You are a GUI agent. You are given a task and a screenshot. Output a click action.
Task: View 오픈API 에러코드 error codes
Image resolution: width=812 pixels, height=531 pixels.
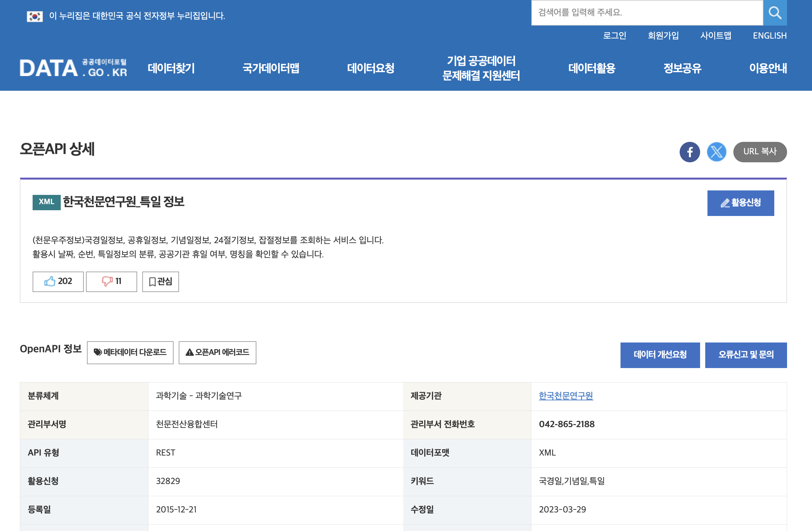[x=217, y=352]
